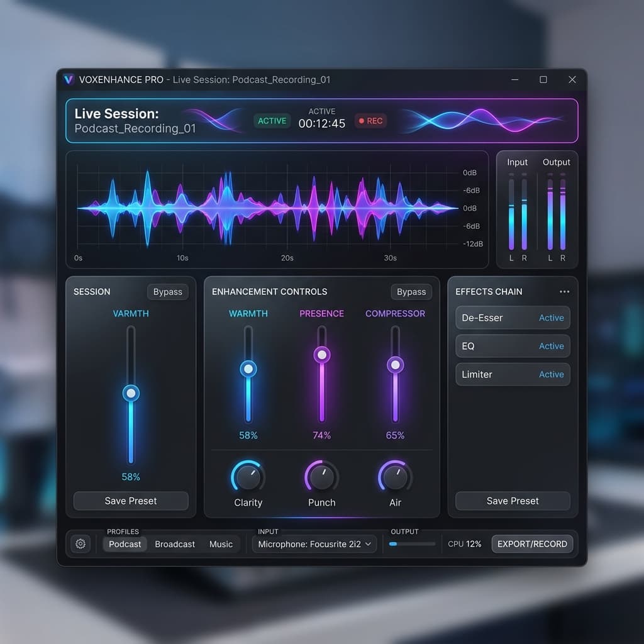
Task: Click the 00:12:45 session timer
Action: pyautogui.click(x=321, y=123)
